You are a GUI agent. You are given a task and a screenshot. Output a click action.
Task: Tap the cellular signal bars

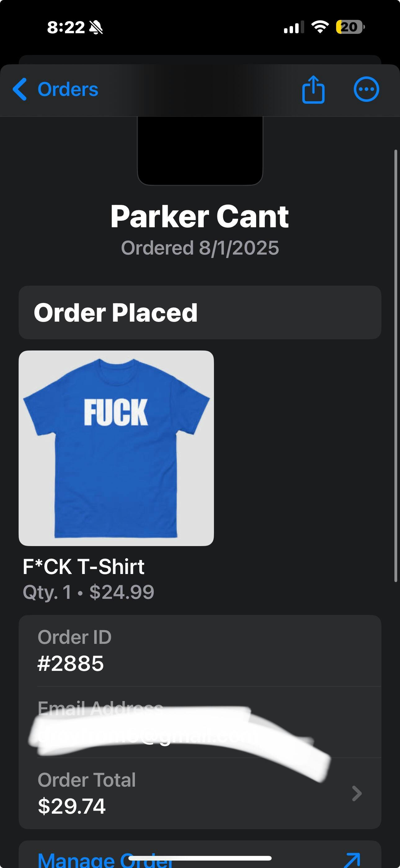tap(294, 27)
